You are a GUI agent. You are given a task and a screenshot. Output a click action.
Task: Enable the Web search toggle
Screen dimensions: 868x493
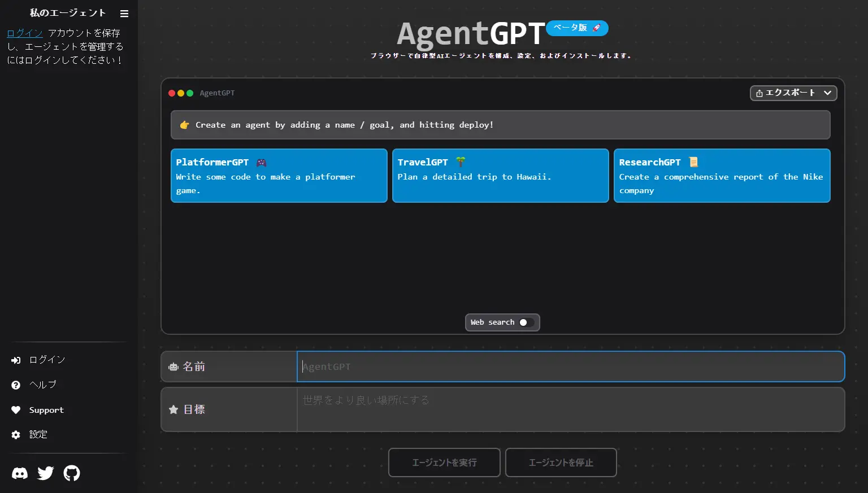coord(523,322)
